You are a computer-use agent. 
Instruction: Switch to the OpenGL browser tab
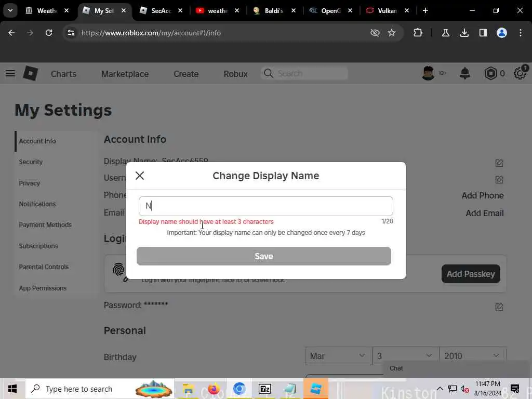point(330,10)
